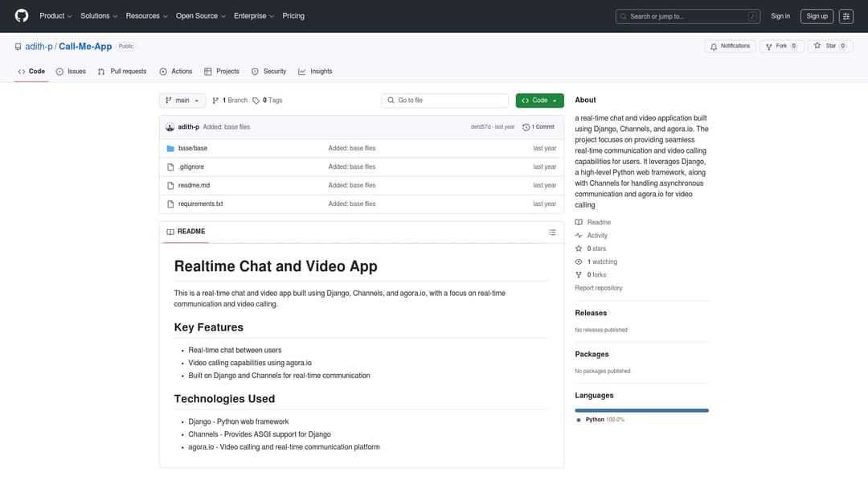Click the README outline list icon
868x489 pixels.
552,232
